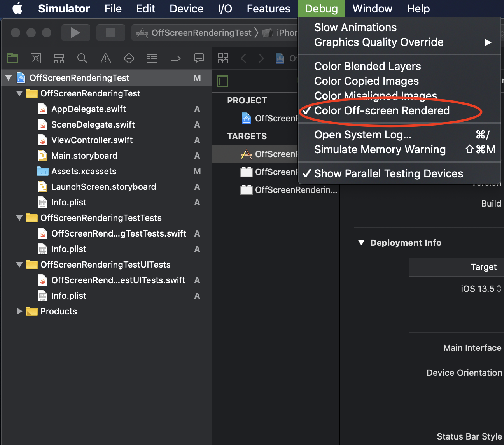Toggle the targets list sidebar icon
The height and width of the screenshot is (445, 504).
(223, 81)
